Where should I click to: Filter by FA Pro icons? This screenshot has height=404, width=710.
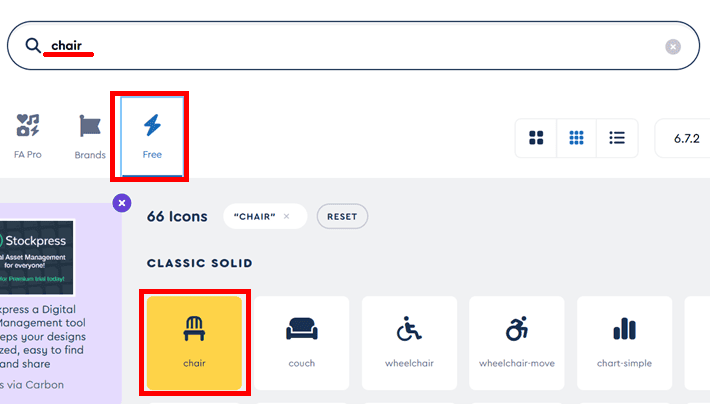click(28, 136)
